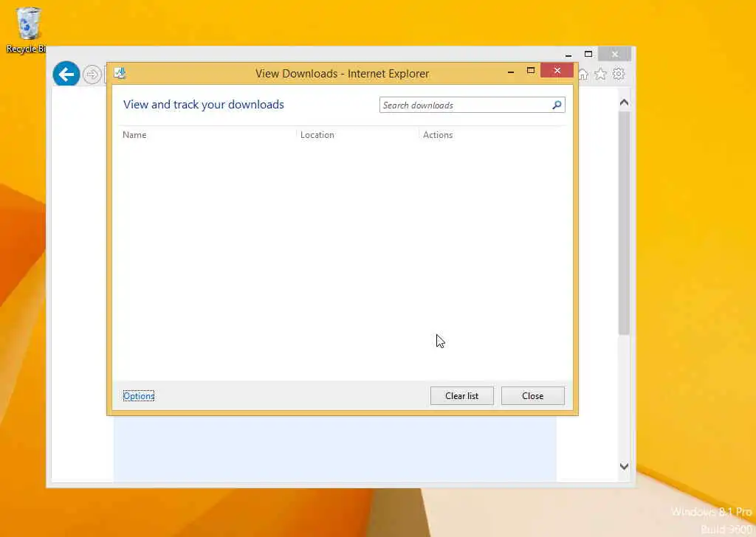This screenshot has width=756, height=537.
Task: Maximize the View Downloads window
Action: pos(531,71)
